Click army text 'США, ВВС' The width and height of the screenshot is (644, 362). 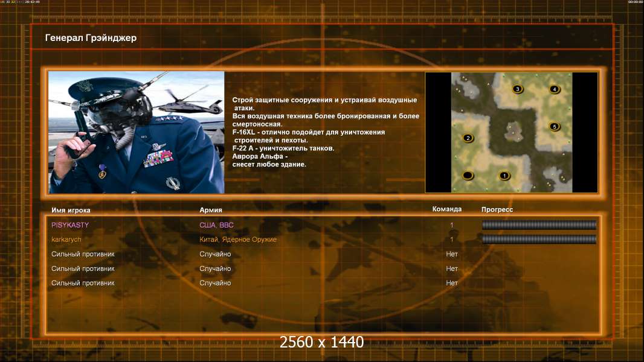[216, 225]
